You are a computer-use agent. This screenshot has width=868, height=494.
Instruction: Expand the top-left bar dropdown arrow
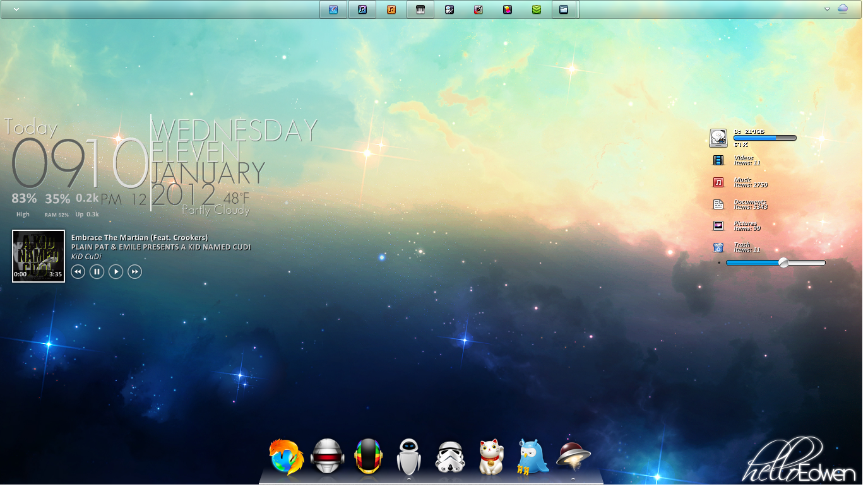point(16,9)
